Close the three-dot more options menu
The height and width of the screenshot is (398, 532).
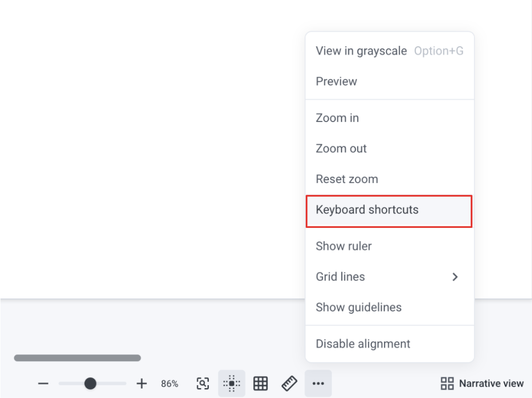click(x=318, y=383)
